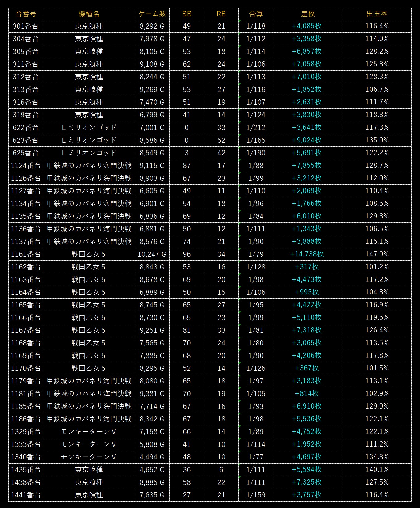The image size is (420, 508).
Task: Select the 311番台 machine number cell
Action: [26, 64]
